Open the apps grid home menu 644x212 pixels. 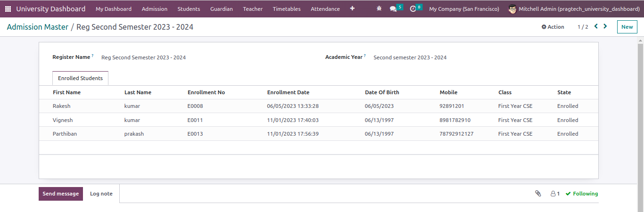[8, 9]
